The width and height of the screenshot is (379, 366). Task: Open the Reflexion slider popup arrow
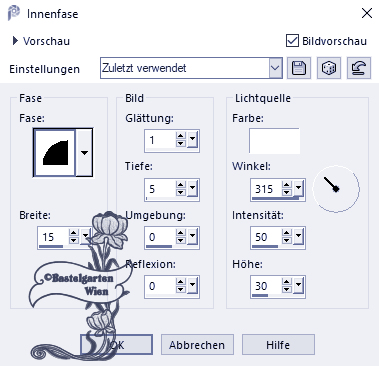(x=193, y=285)
